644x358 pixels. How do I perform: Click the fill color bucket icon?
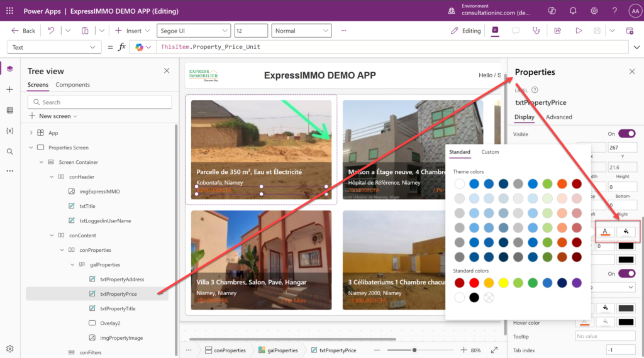pos(626,232)
